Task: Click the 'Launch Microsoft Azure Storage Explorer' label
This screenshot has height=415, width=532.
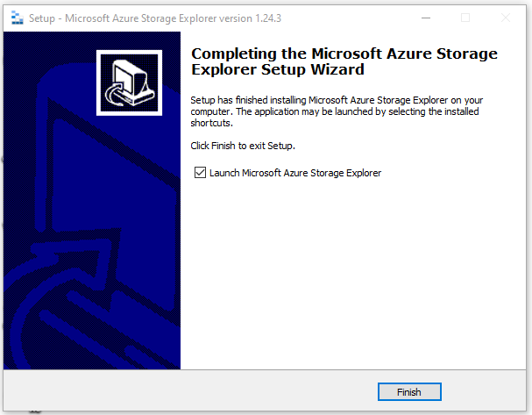Action: point(295,173)
